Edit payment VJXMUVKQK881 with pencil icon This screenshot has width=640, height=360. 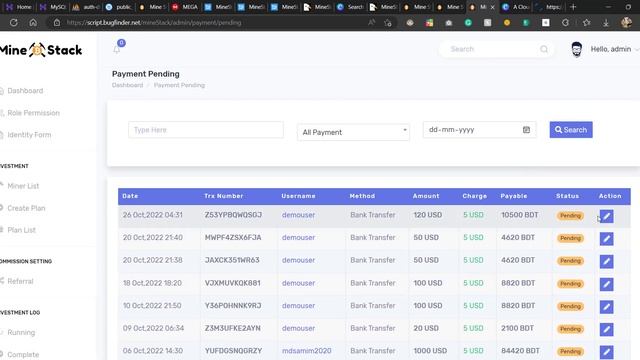coord(606,284)
